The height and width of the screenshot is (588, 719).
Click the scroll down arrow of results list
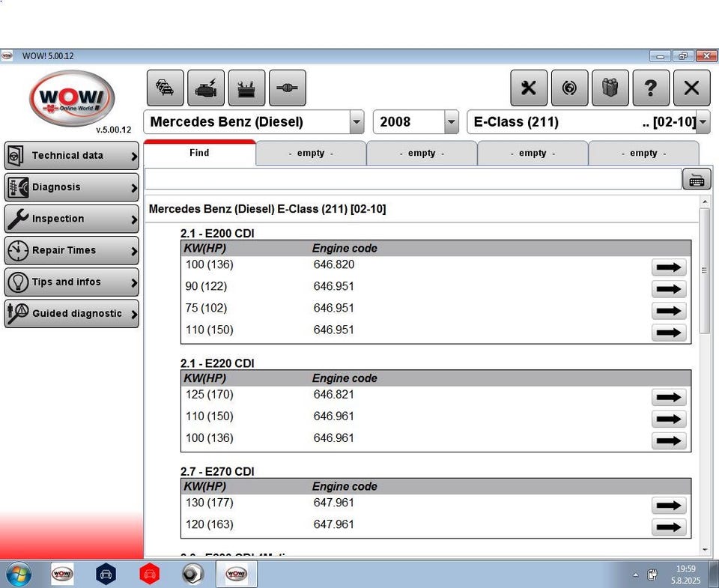(705, 550)
